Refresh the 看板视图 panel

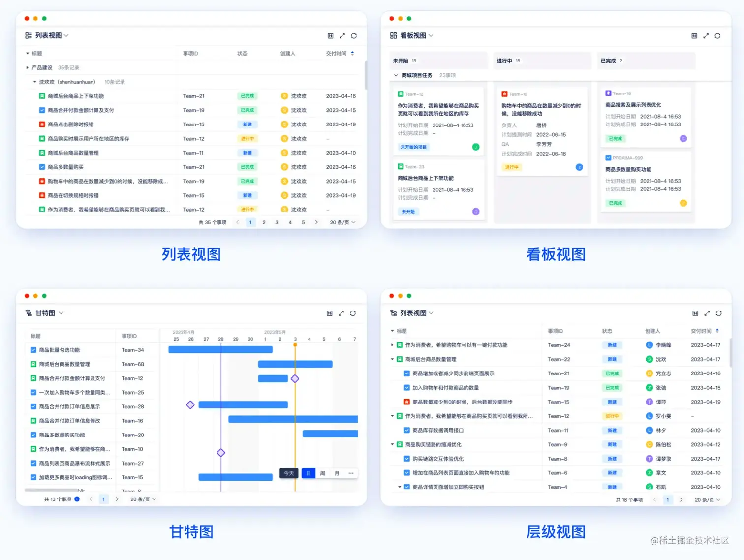click(717, 36)
